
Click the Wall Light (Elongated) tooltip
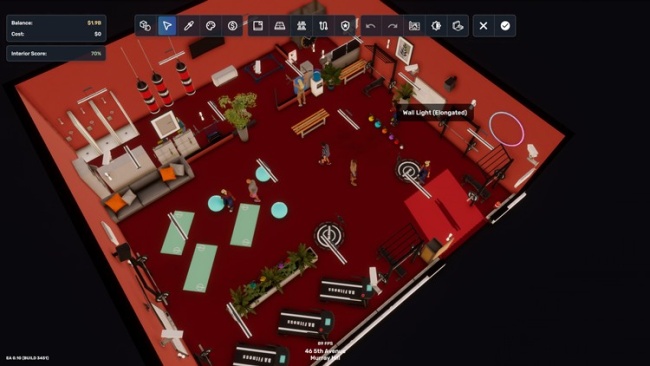(x=435, y=112)
